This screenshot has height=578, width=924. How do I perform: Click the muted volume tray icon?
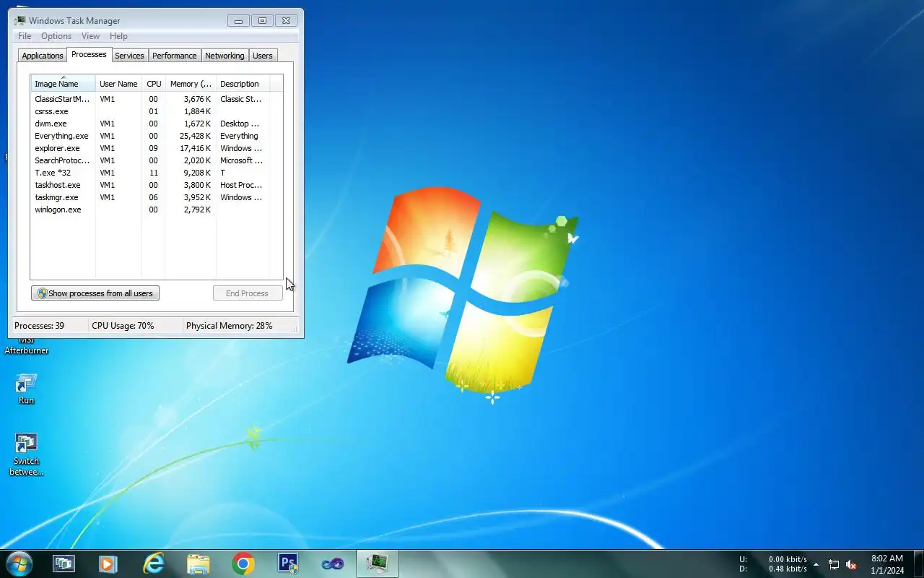pyautogui.click(x=851, y=564)
